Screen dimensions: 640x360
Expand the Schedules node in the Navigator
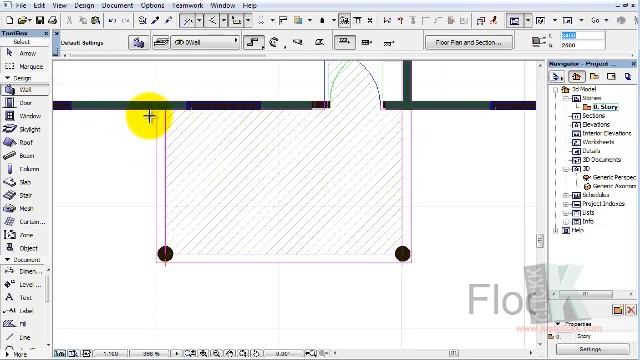point(566,196)
